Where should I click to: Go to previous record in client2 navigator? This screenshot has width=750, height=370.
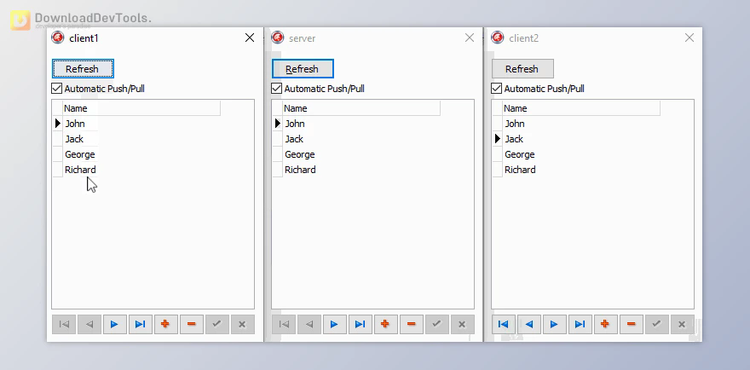[529, 324]
